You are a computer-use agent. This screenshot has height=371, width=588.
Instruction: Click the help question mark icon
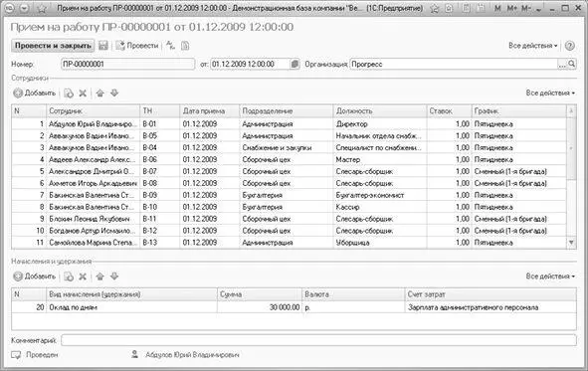click(569, 46)
